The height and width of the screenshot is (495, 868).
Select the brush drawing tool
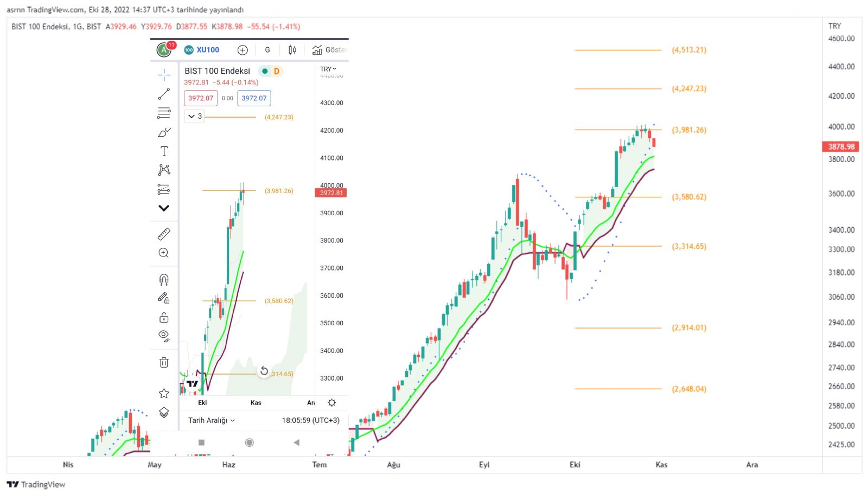[164, 132]
